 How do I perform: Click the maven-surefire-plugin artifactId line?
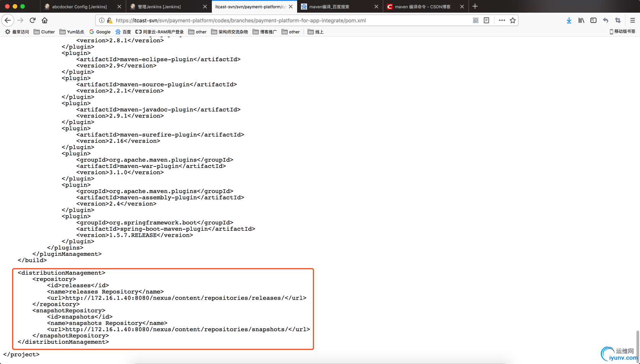click(x=160, y=135)
